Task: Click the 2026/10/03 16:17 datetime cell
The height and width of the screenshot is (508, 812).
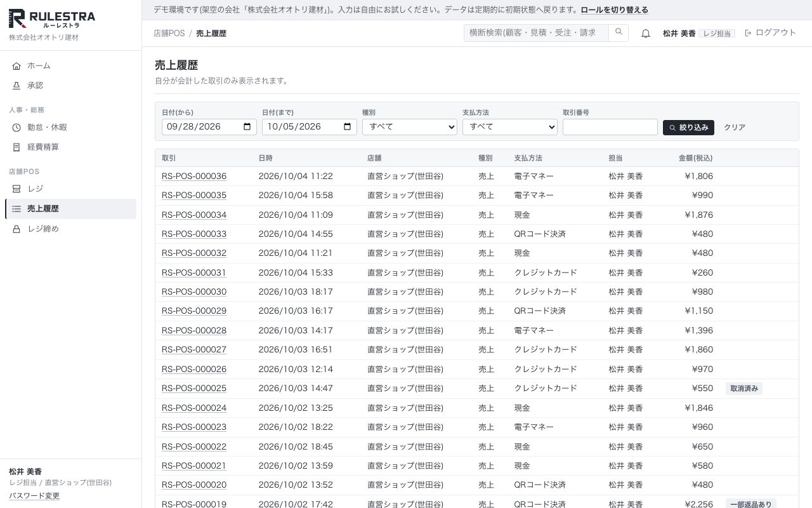Action: point(296,311)
